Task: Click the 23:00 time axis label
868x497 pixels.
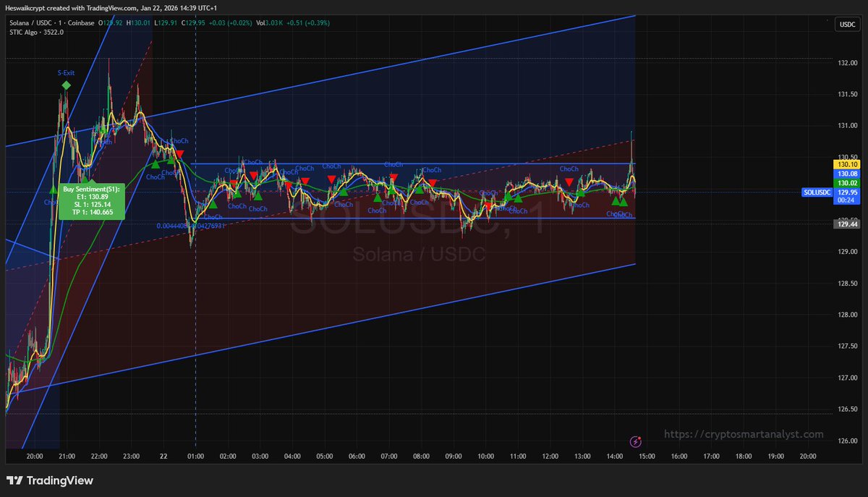Action: pyautogui.click(x=131, y=456)
